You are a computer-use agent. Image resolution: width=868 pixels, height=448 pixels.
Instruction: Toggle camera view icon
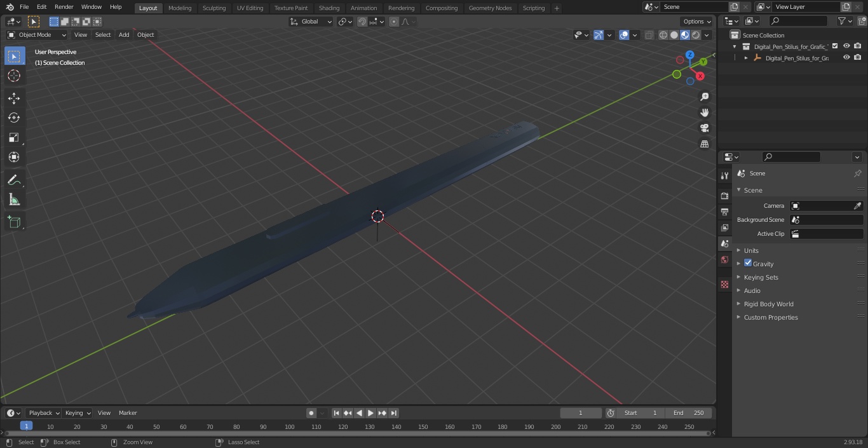704,128
